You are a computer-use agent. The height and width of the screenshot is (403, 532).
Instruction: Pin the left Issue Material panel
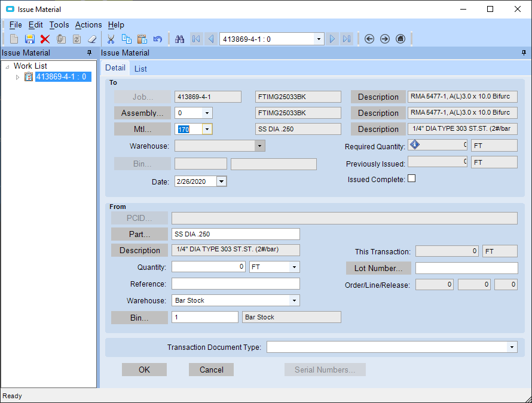(x=90, y=53)
